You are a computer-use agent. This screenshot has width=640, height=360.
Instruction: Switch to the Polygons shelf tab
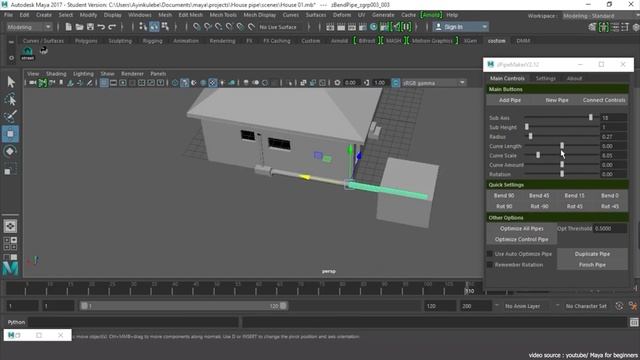pos(86,41)
